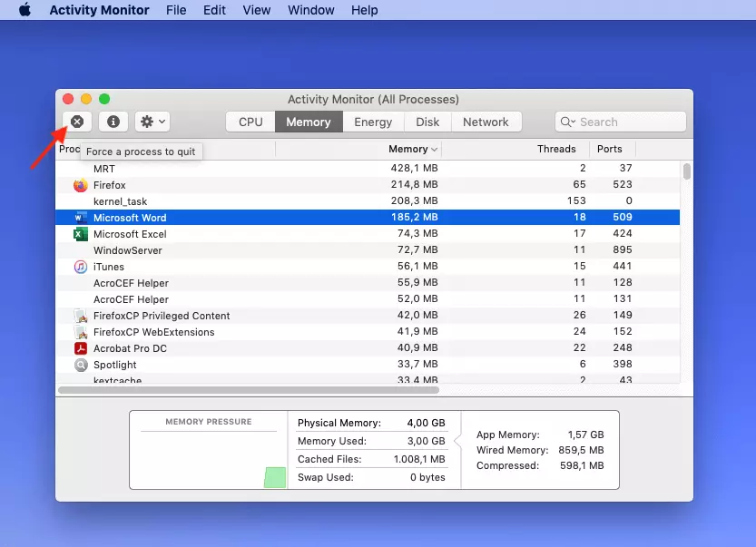Open the View menu

pyautogui.click(x=257, y=10)
